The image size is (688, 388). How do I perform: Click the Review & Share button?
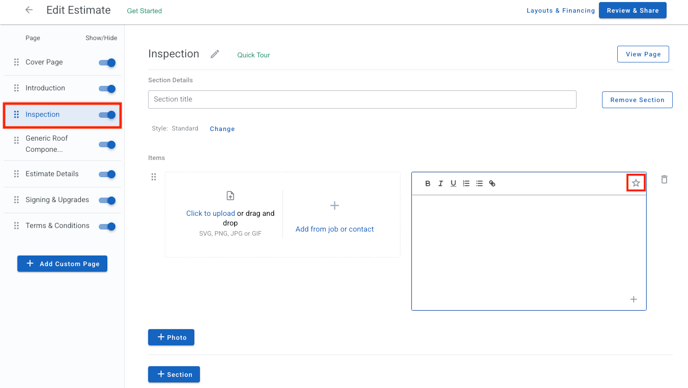[x=633, y=11]
